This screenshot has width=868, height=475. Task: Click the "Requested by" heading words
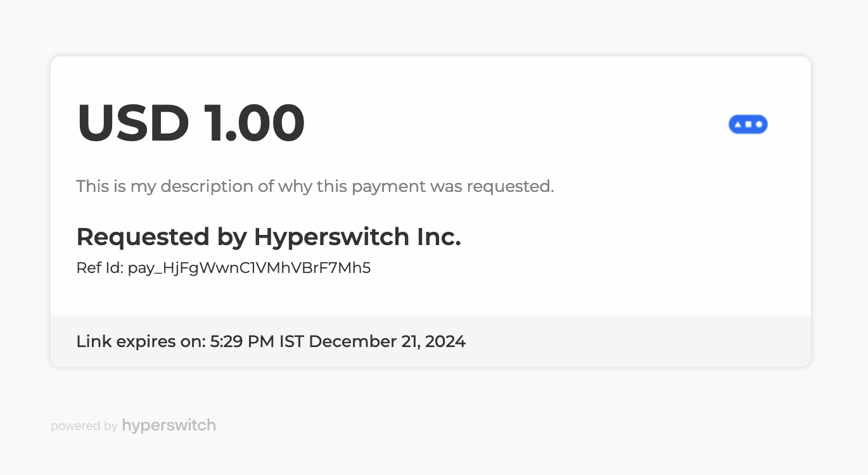point(161,237)
